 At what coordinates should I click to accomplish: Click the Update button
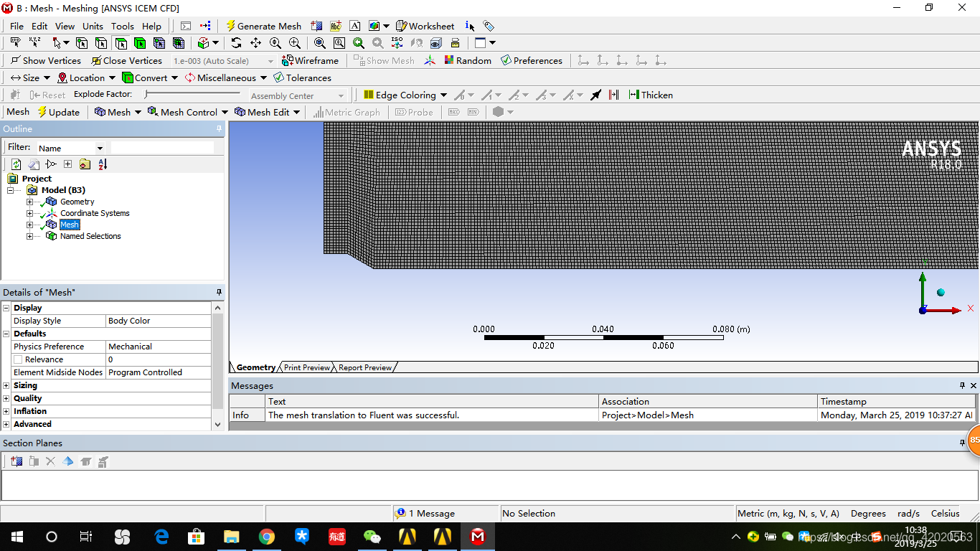[59, 112]
